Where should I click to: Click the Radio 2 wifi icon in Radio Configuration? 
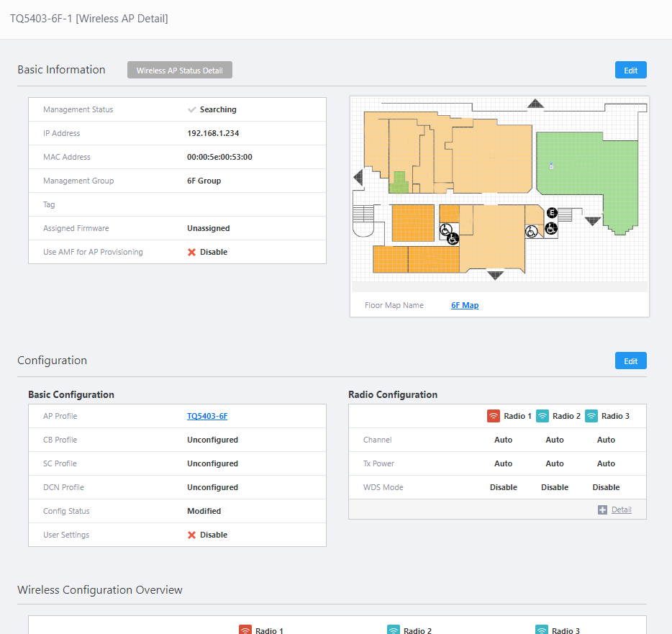point(543,416)
